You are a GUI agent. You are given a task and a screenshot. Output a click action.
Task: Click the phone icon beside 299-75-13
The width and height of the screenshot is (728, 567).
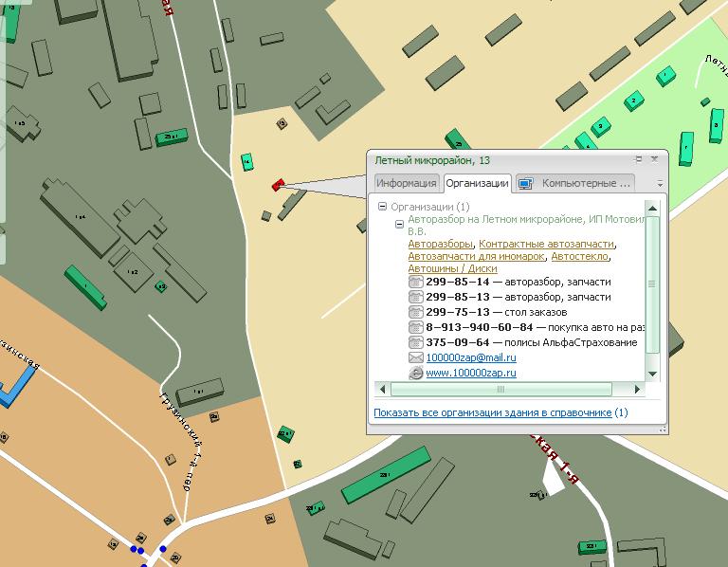[415, 312]
